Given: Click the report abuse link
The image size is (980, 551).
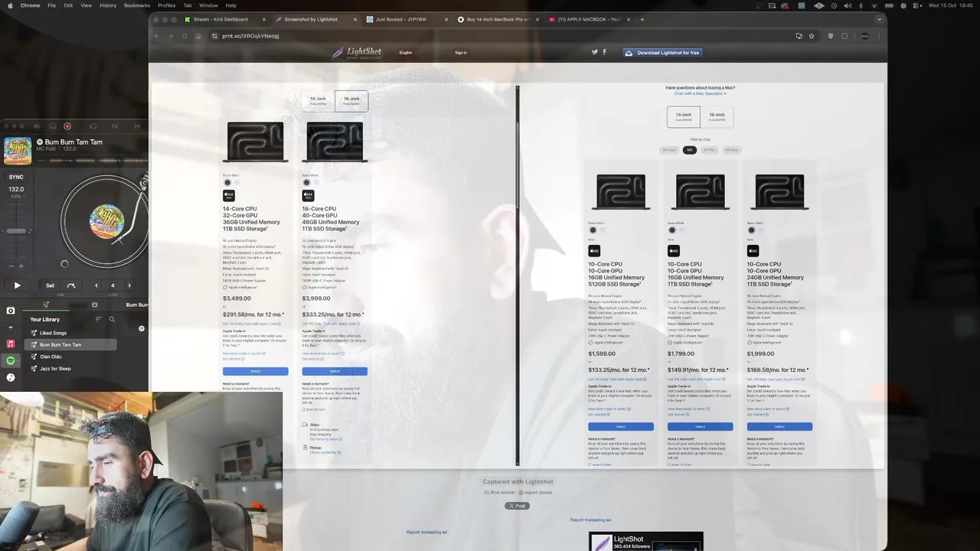Looking at the screenshot, I should tap(536, 492).
